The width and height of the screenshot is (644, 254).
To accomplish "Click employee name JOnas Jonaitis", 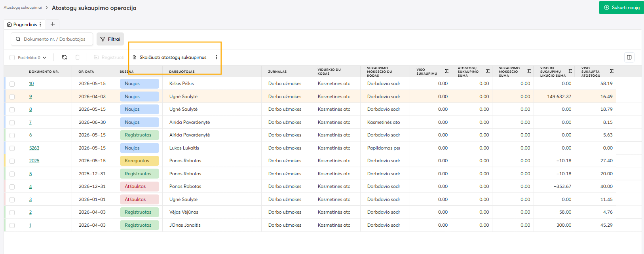I will (185, 225).
